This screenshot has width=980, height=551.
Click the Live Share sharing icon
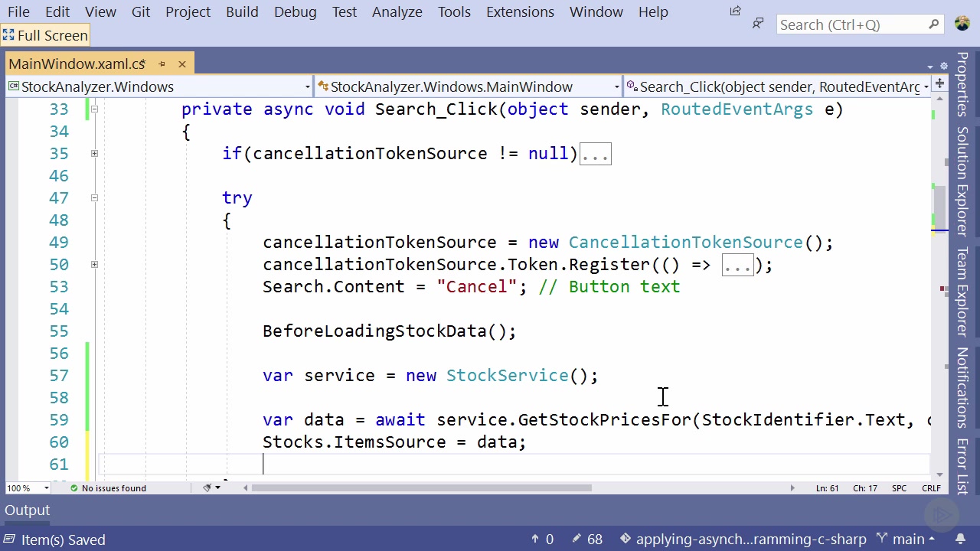(735, 11)
